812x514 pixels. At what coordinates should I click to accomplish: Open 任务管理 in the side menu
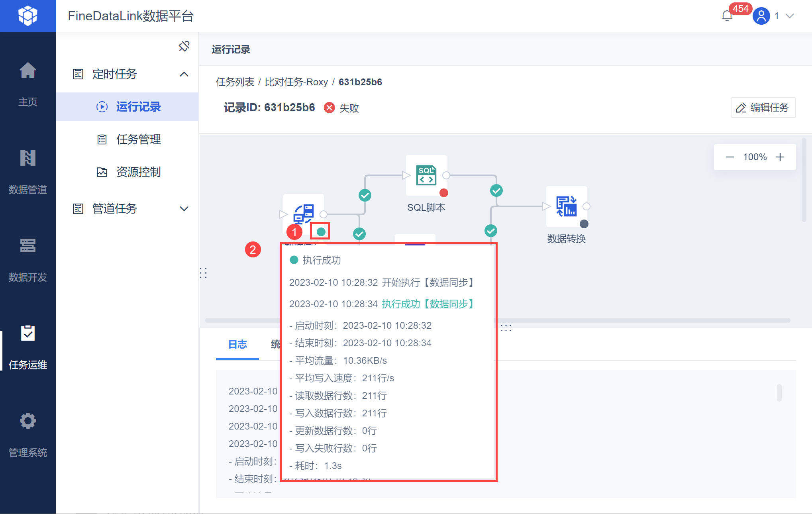138,139
